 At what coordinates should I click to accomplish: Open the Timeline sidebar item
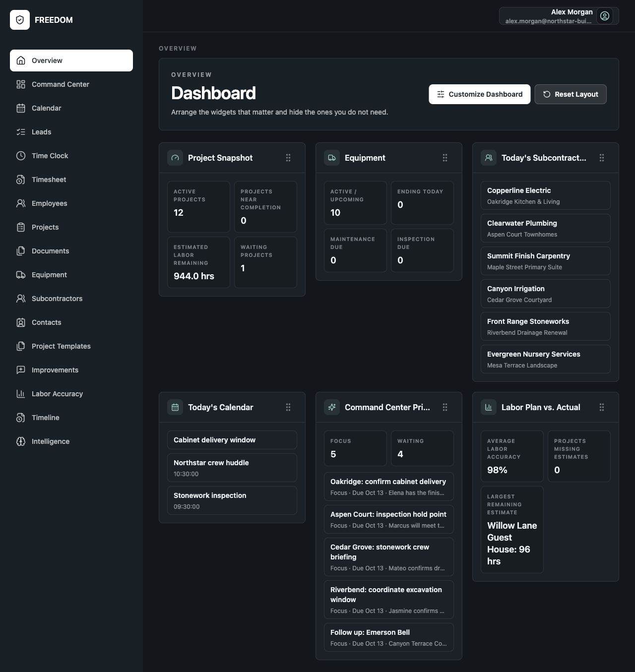[71, 418]
